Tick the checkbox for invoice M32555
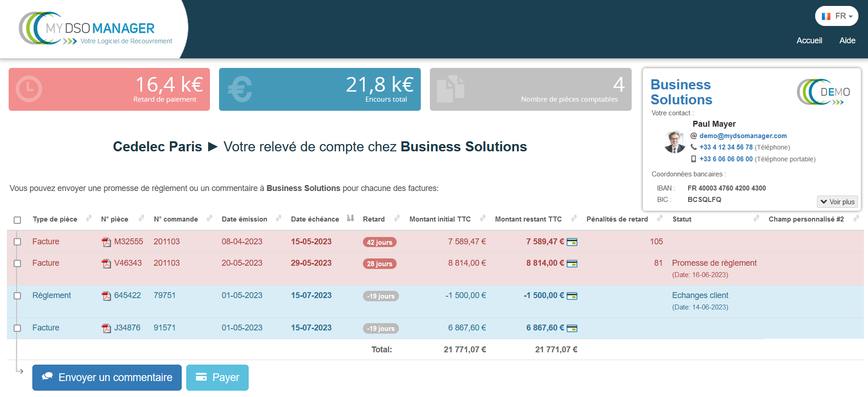This screenshot has width=868, height=397. pyautogui.click(x=17, y=242)
